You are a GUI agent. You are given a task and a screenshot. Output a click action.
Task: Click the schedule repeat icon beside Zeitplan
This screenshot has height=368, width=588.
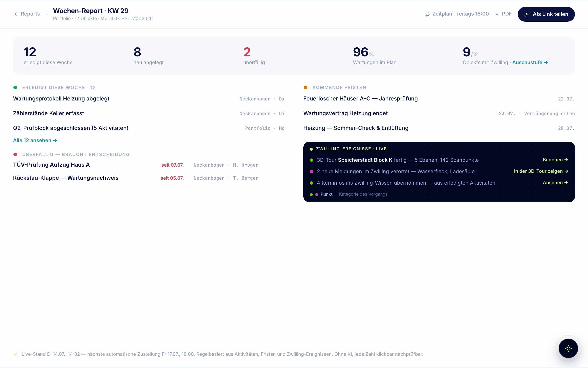(428, 14)
